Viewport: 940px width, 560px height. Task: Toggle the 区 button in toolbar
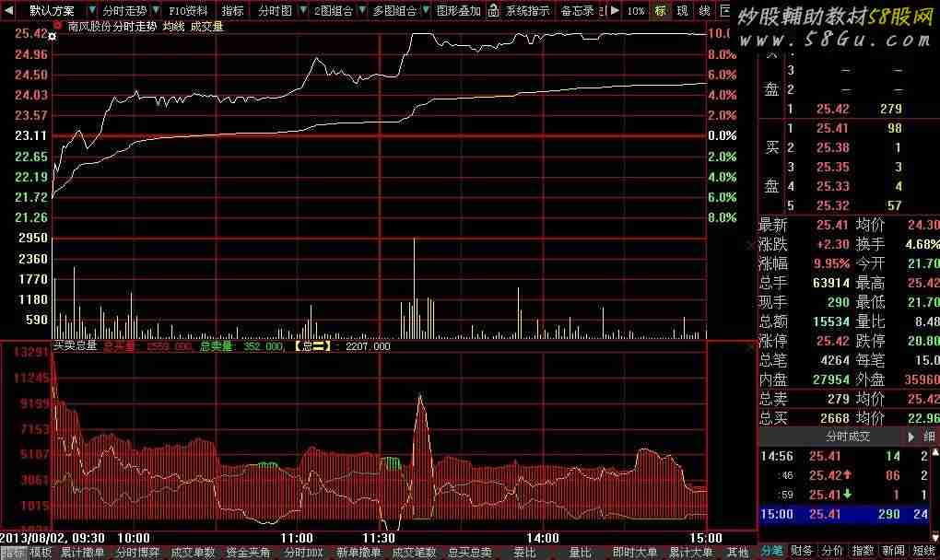pos(724,11)
